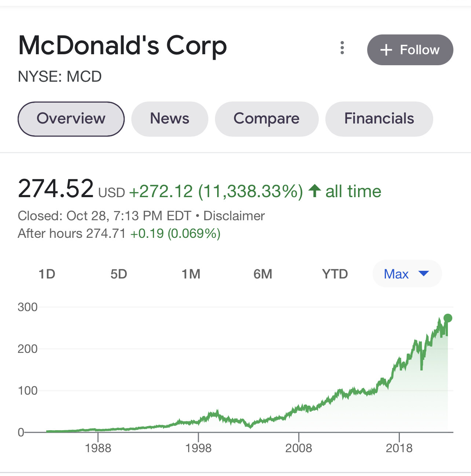Select the Overview tab
The height and width of the screenshot is (476, 471).
(71, 119)
